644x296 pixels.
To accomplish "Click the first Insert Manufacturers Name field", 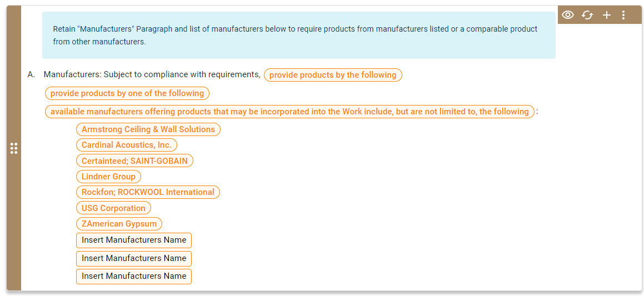I will 134,240.
